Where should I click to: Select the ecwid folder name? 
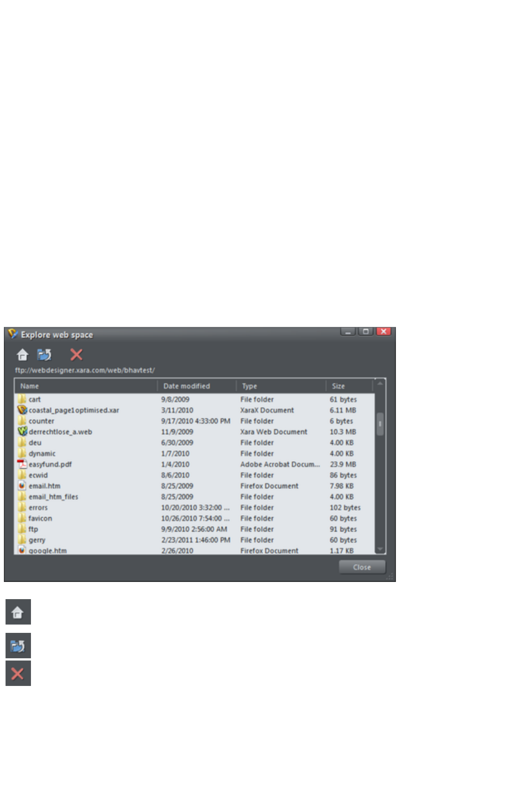pos(38,475)
